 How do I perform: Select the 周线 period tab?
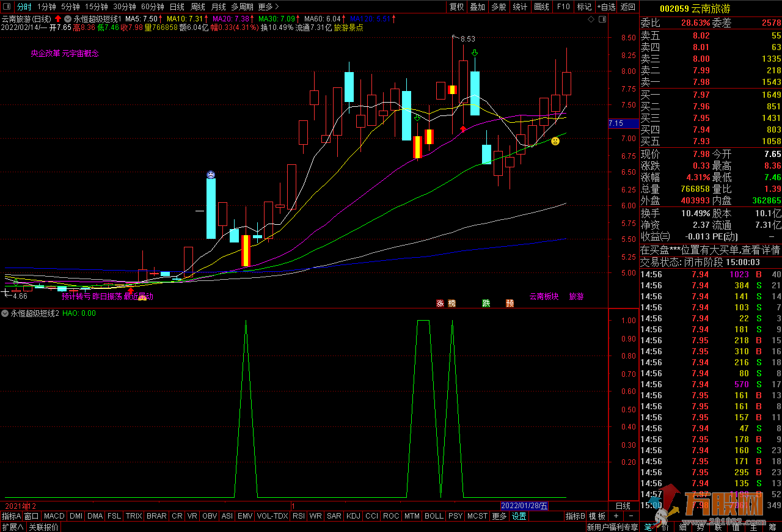point(198,7)
